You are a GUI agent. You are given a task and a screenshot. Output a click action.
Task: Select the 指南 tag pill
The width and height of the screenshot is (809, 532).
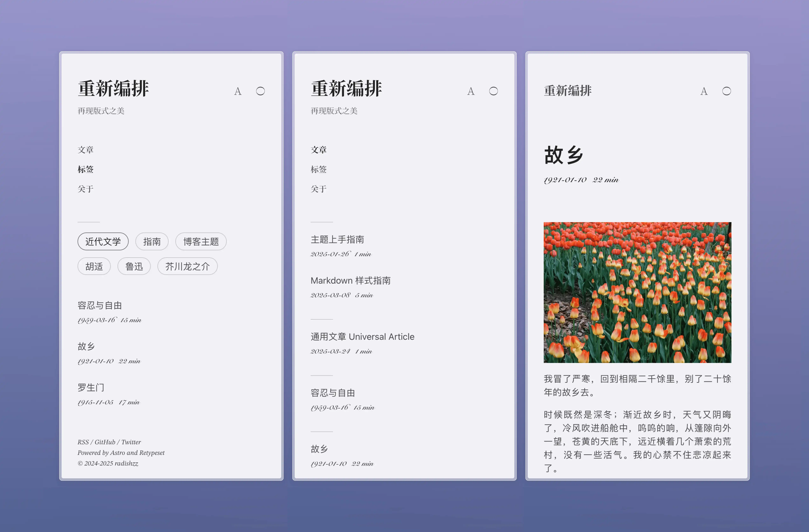[152, 241]
